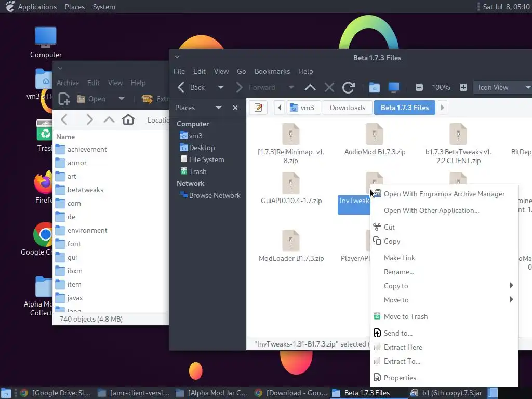532x399 pixels.
Task: Click the Engrampa new archive icon
Action: click(x=64, y=99)
